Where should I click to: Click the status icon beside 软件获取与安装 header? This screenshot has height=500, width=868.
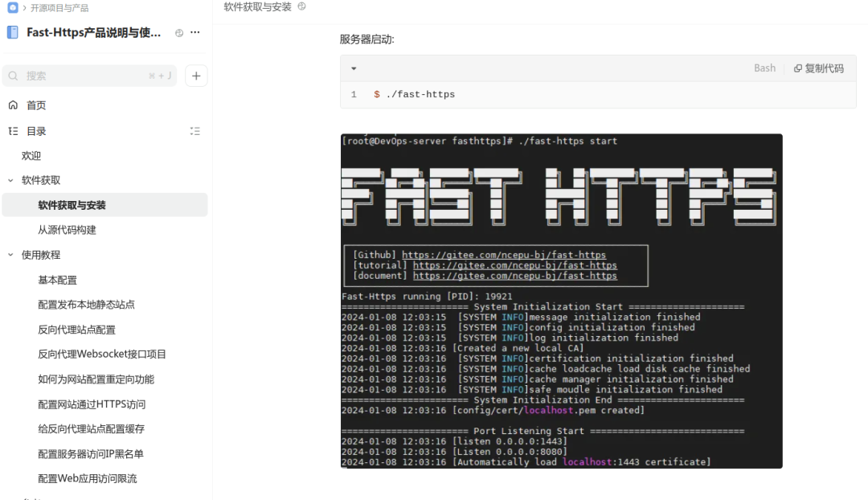301,6
